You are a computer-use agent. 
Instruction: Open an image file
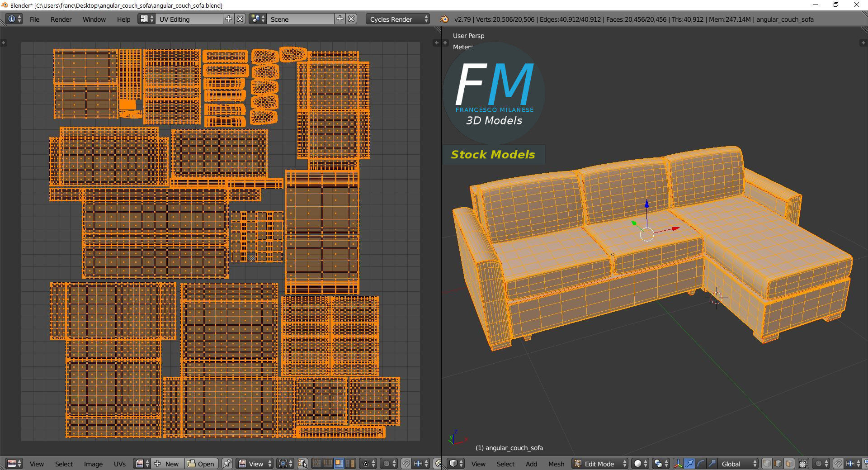(x=202, y=464)
